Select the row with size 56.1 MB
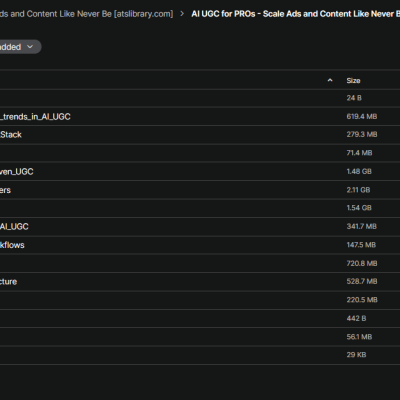This screenshot has width=400, height=400. click(x=200, y=337)
